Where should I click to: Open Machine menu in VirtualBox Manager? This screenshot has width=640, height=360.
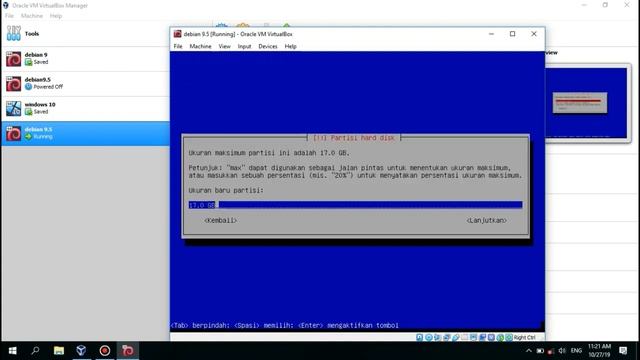pos(32,16)
